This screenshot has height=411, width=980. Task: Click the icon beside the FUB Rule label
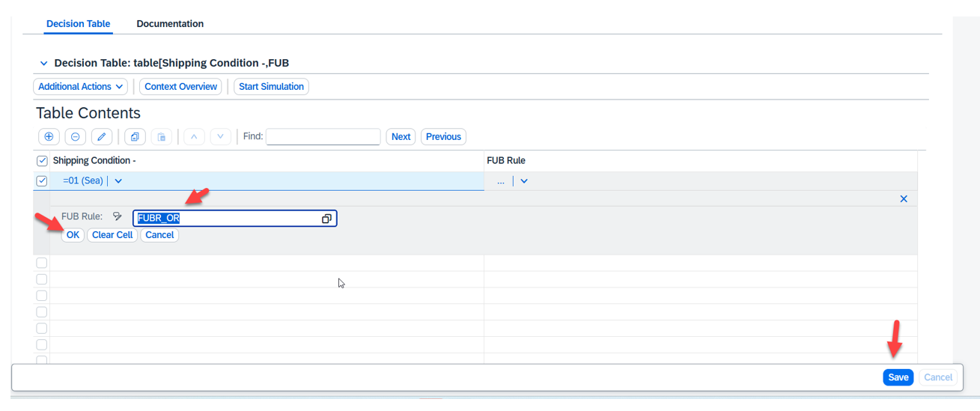(117, 217)
